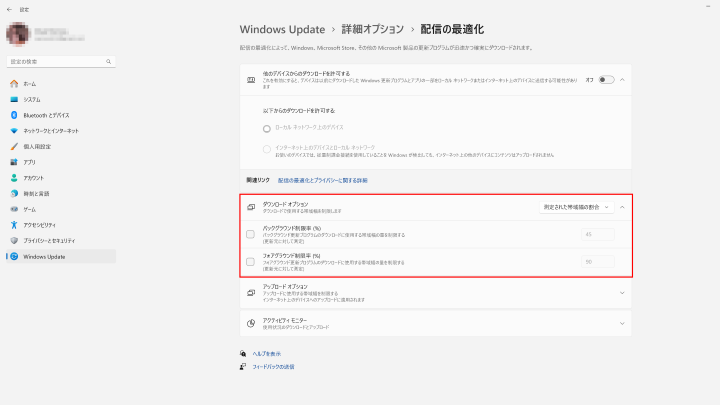The width and height of the screenshot is (720, 405).
Task: Toggle 他のデバイスからのダウンロードを許可する switch
Action: tap(606, 80)
